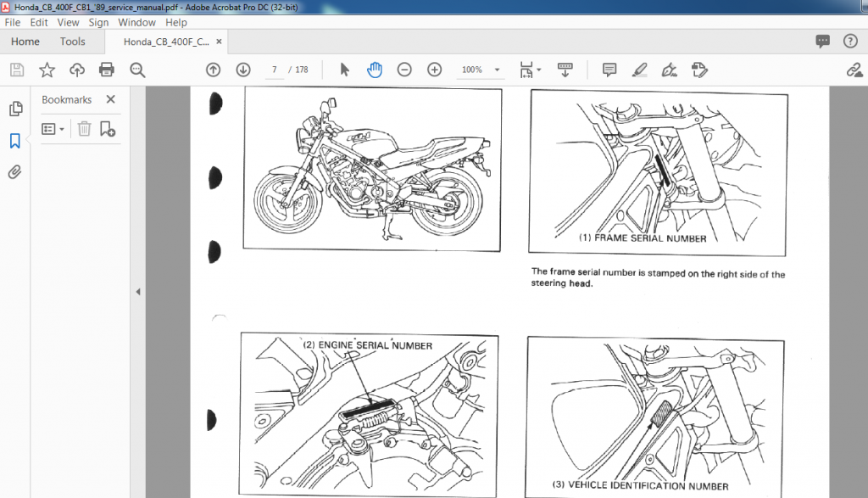Click the page number field
The width and height of the screenshot is (868, 498).
coord(274,70)
